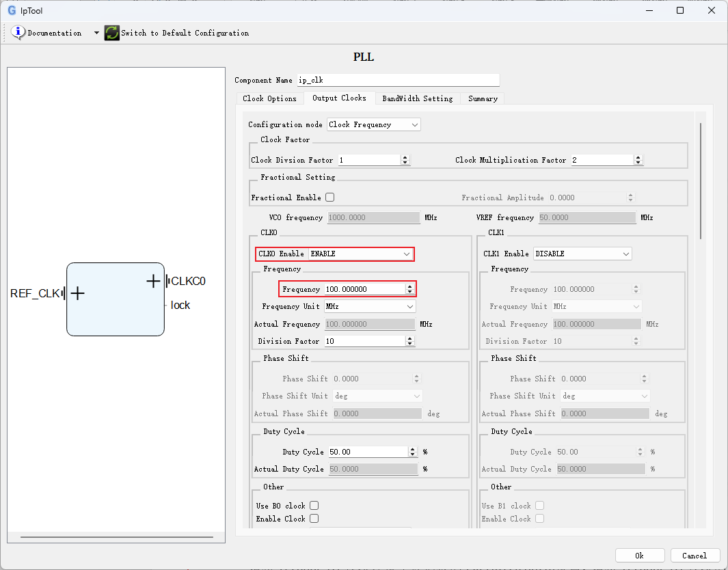The image size is (728, 570).
Task: Click the Switch to Default Configuration refresh icon
Action: pos(112,33)
